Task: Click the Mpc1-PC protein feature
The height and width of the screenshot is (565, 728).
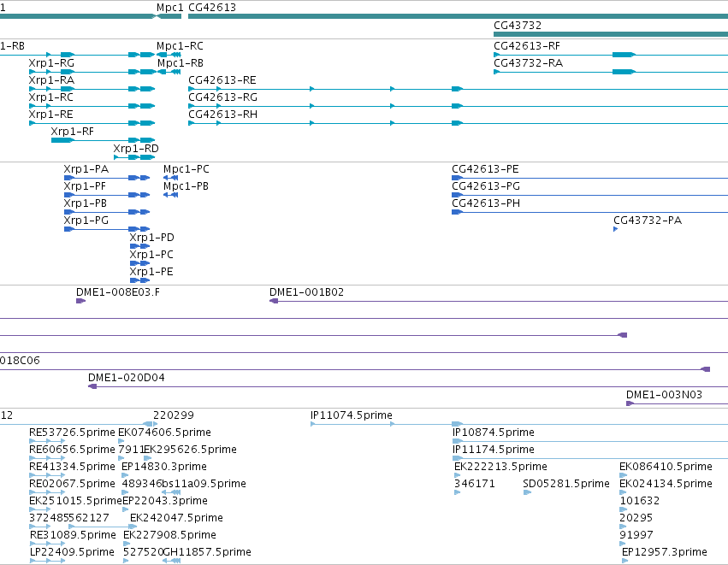Action: (x=186, y=169)
